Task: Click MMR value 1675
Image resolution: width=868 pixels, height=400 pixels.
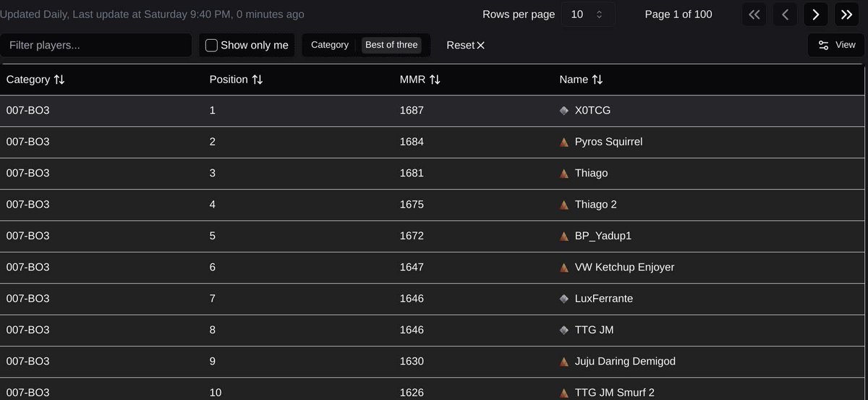Action: tap(412, 205)
